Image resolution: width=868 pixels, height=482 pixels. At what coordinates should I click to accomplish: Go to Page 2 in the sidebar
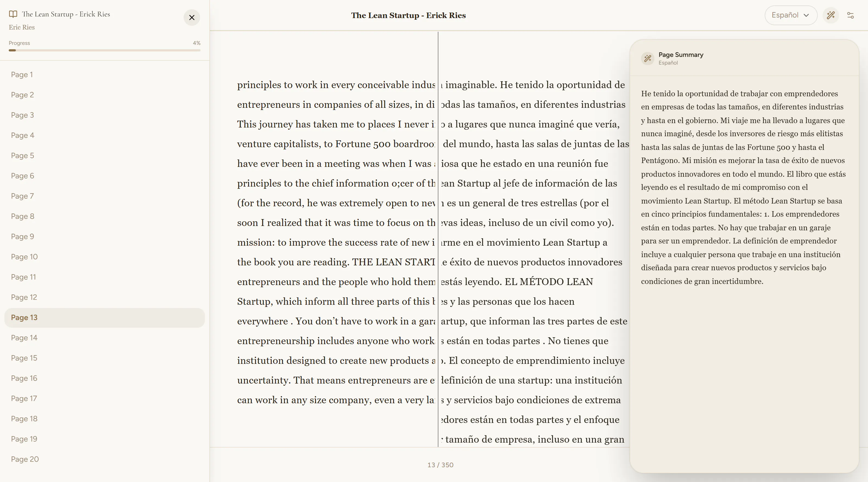[x=104, y=95]
